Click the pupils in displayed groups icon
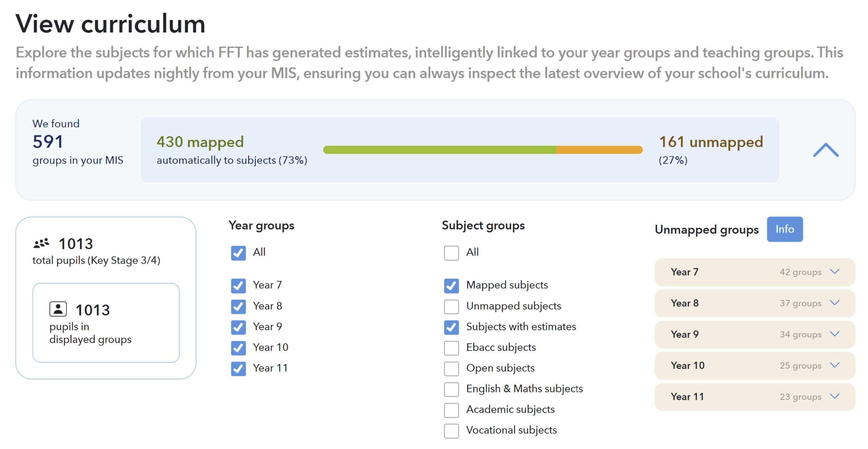868x449 pixels. [x=58, y=309]
